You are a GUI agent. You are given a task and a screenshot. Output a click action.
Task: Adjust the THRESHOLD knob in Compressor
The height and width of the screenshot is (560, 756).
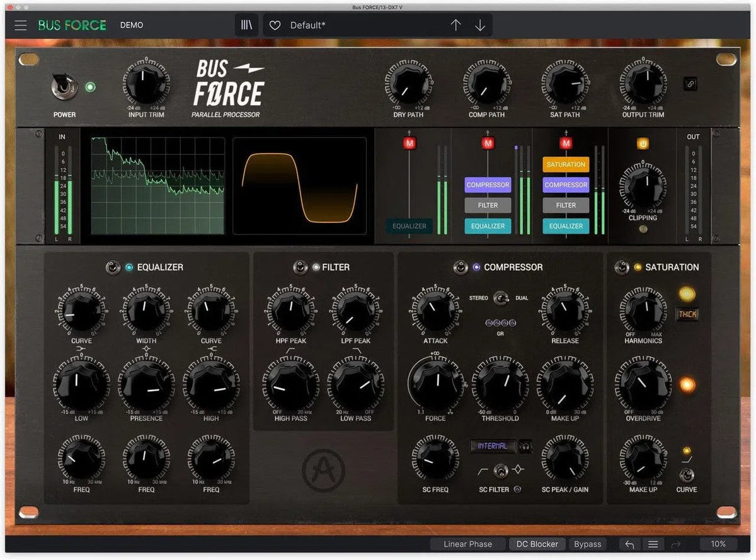click(x=500, y=386)
